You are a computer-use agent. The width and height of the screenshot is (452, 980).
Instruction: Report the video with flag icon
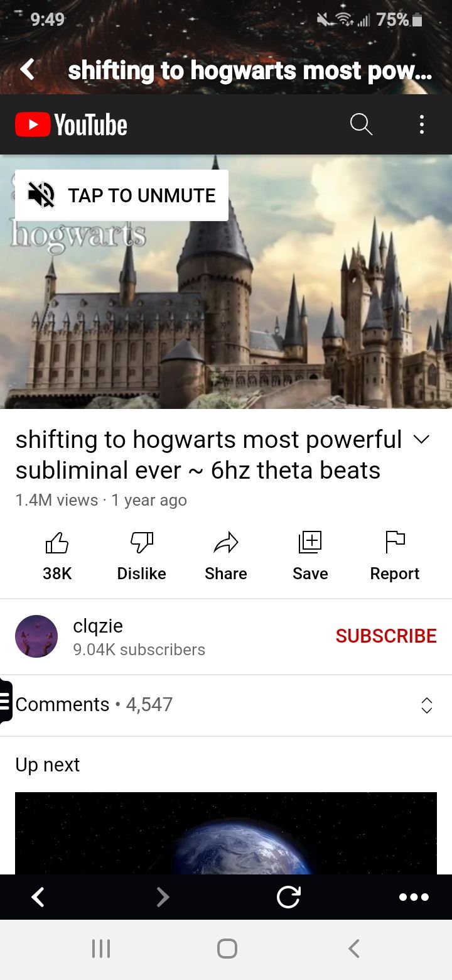[395, 555]
